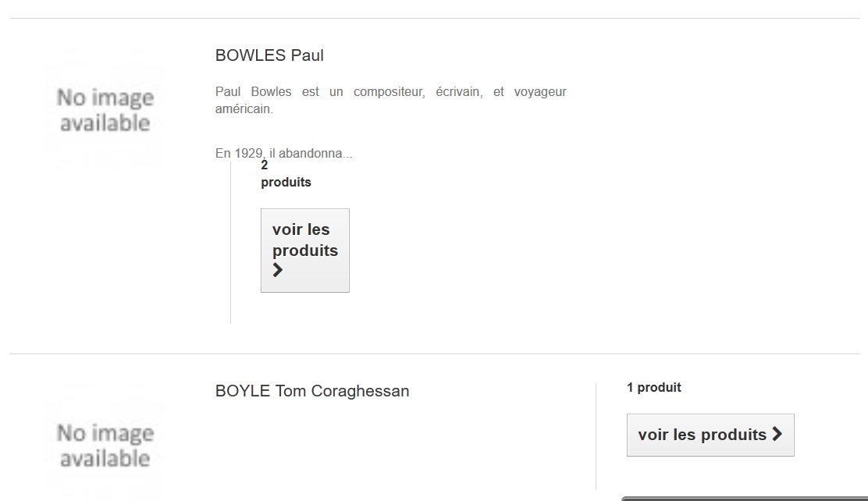Open the BOYLE Tom Coraghessan author heading
The width and height of the screenshot is (868, 501).
[x=312, y=391]
